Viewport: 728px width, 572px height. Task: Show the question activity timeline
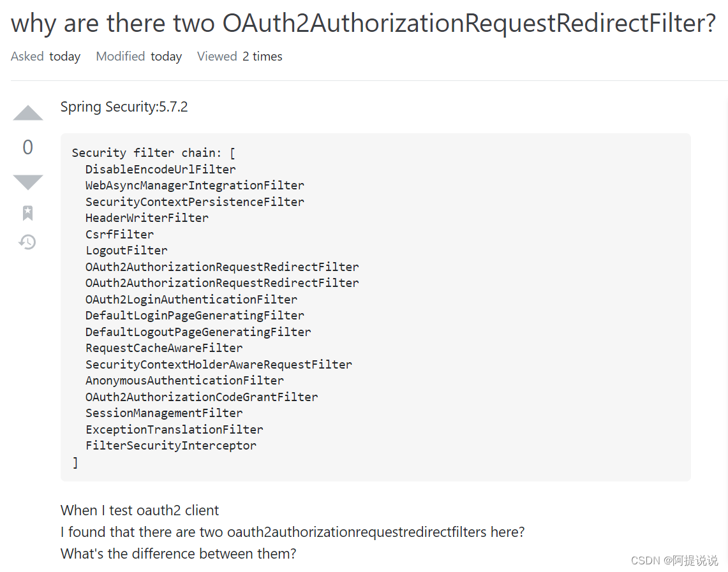click(27, 242)
